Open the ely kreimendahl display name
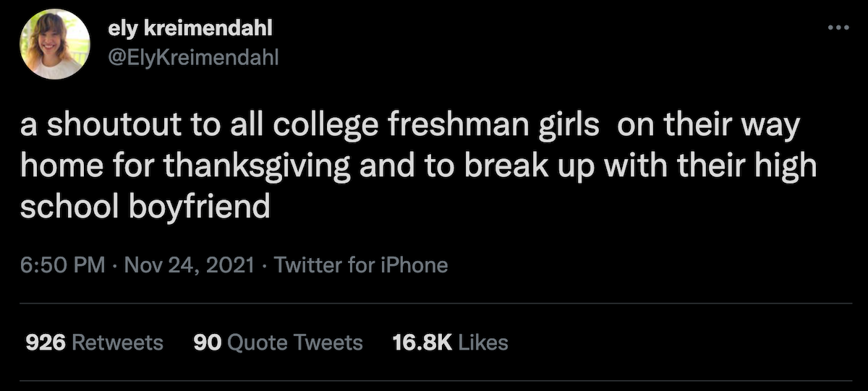The height and width of the screenshot is (391, 868). click(x=190, y=30)
